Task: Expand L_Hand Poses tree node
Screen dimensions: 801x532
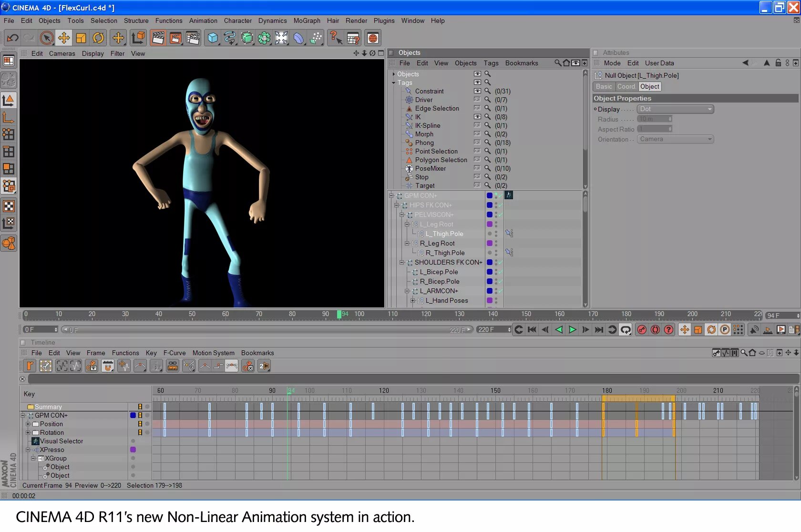Action: tap(412, 300)
